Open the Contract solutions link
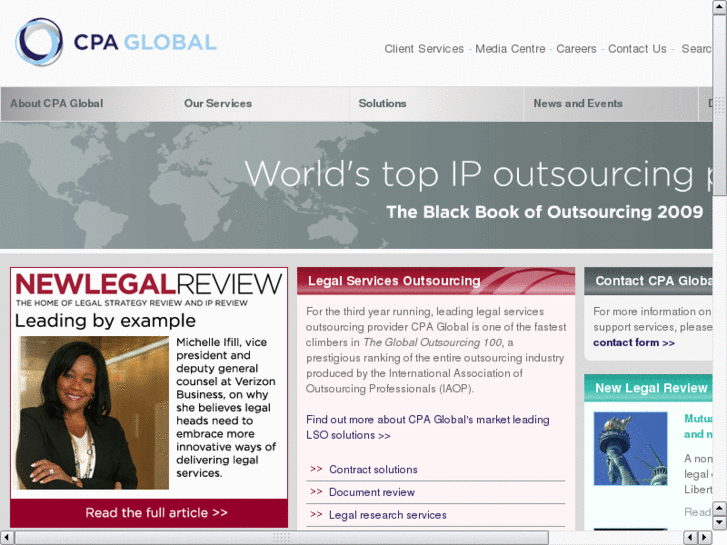727x545 pixels. pyautogui.click(x=373, y=469)
